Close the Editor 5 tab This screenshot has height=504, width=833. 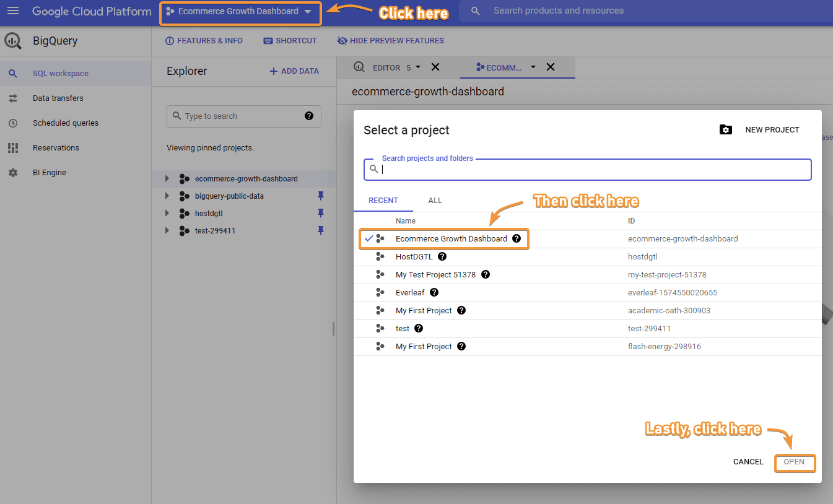435,67
